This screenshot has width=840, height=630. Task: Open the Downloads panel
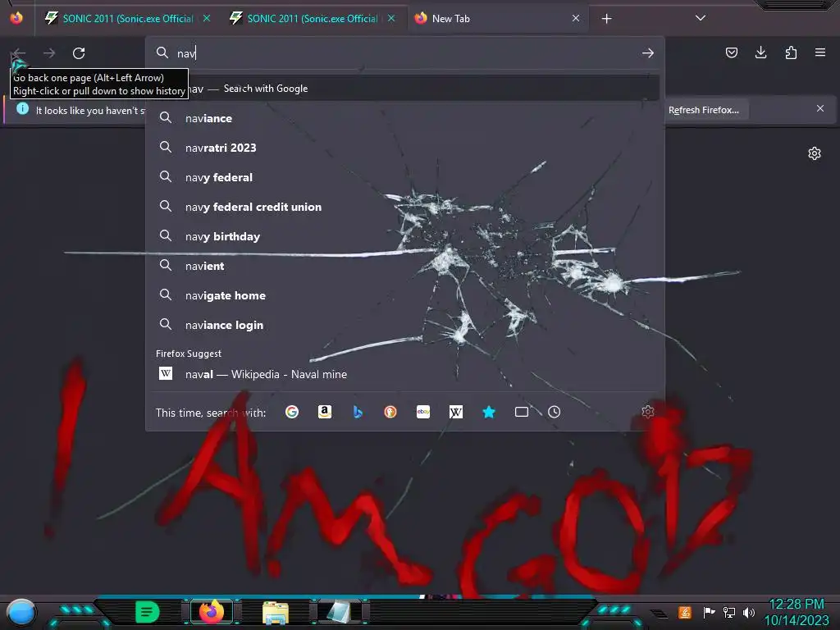click(x=760, y=52)
